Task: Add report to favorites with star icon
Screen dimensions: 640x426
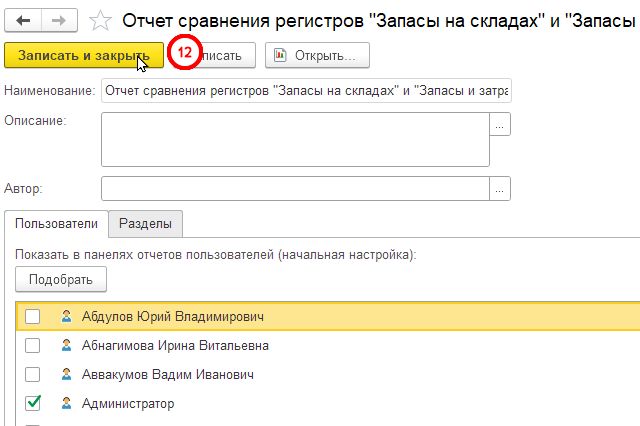Action: click(100, 19)
